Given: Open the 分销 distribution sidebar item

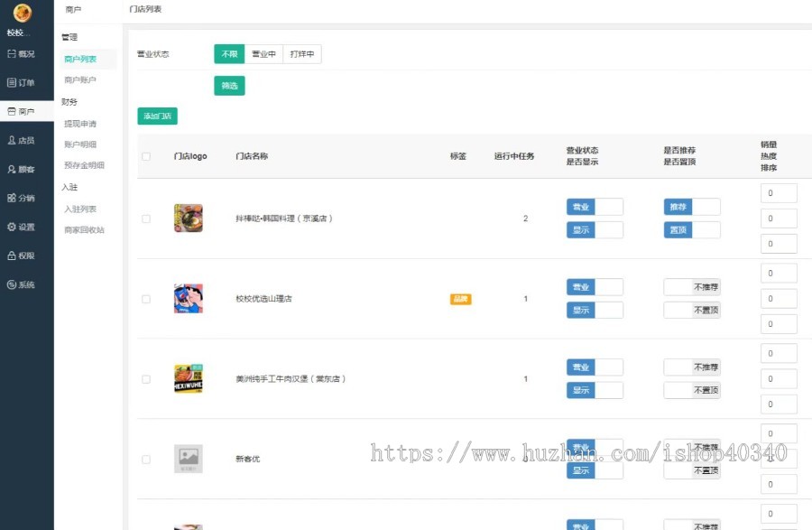Looking at the screenshot, I should 22,198.
